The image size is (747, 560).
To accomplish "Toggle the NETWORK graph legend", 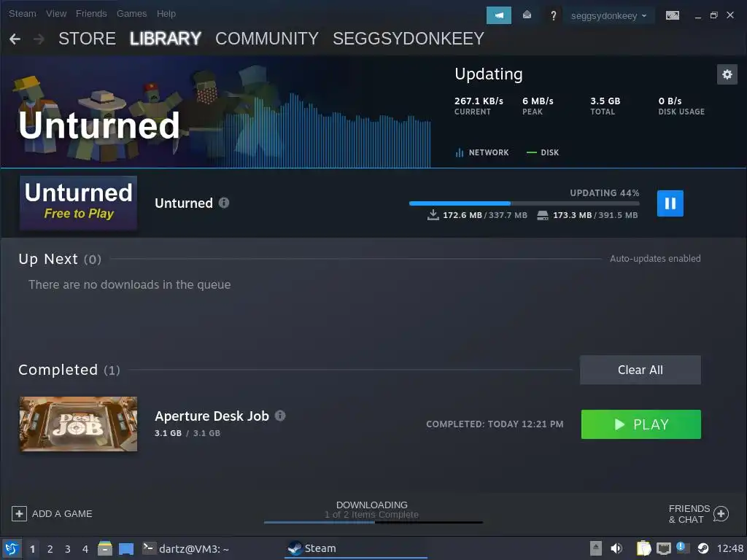I will click(x=482, y=152).
